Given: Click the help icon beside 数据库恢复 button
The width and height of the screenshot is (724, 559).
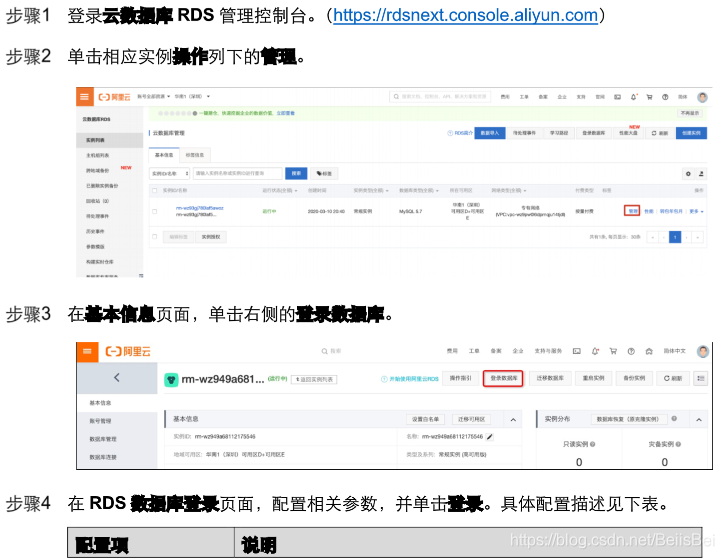Looking at the screenshot, I should pyautogui.click(x=674, y=419).
